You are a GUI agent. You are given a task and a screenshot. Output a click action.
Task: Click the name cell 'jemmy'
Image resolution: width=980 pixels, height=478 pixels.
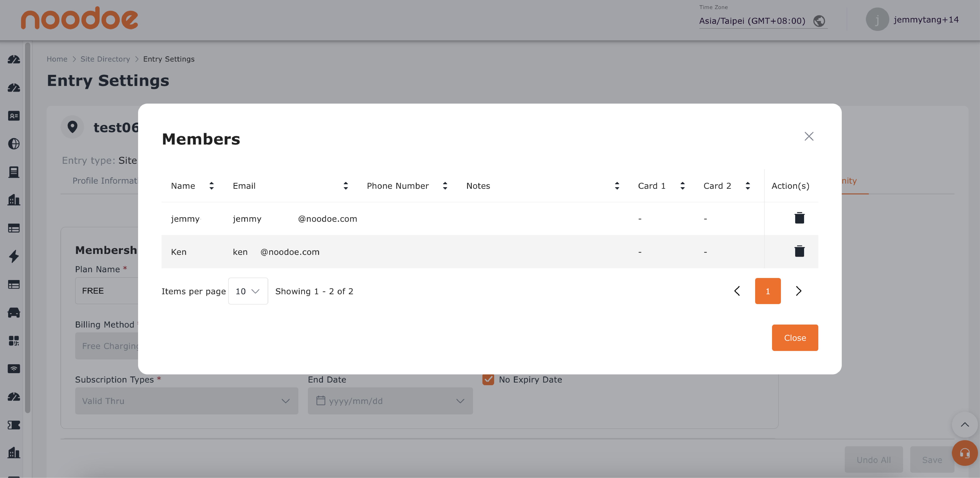[x=185, y=219]
